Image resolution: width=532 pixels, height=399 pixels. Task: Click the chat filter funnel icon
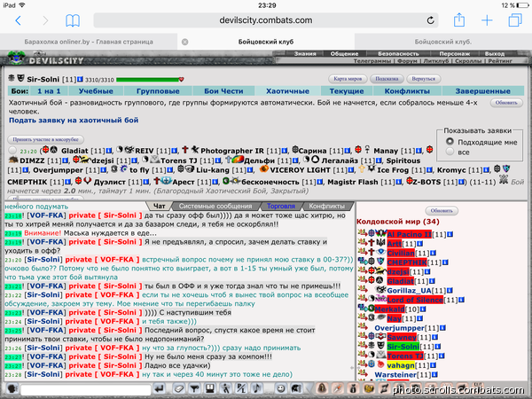(194, 388)
